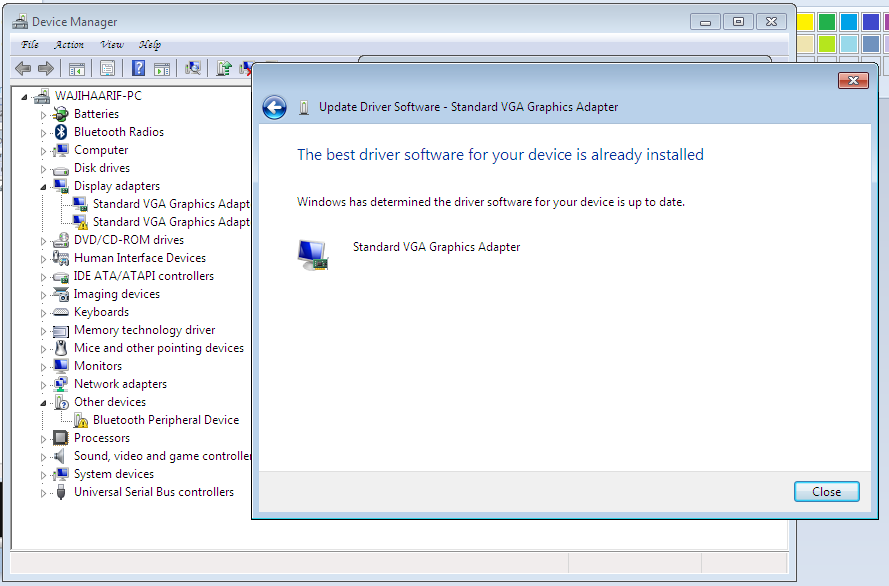Select the Bluetooth Radios label
This screenshot has width=889, height=586.
119,132
